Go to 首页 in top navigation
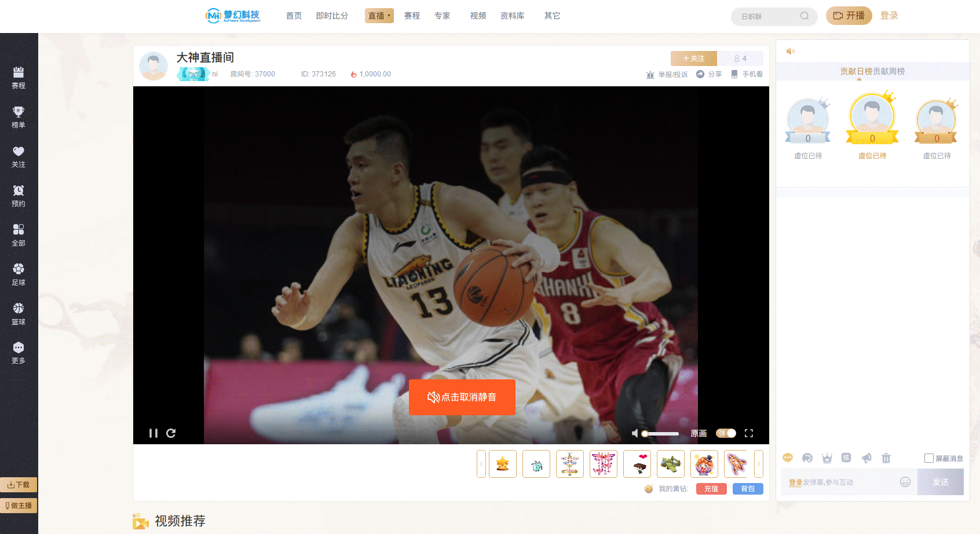The image size is (980, 534). (x=294, y=16)
